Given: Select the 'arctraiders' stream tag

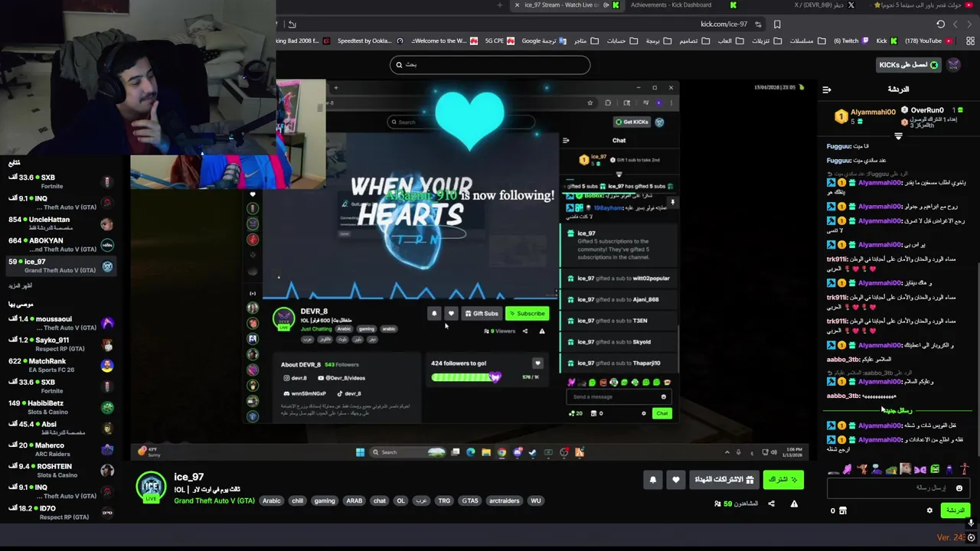Looking at the screenshot, I should coord(504,500).
